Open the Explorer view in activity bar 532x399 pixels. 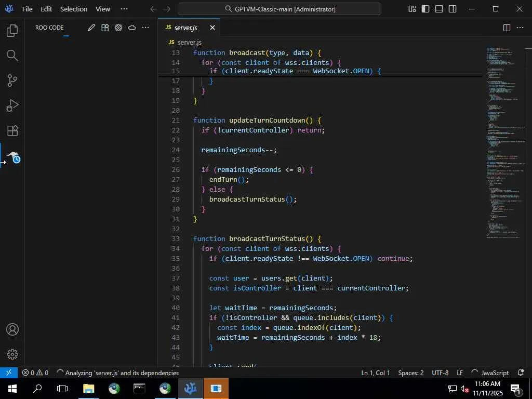point(12,31)
